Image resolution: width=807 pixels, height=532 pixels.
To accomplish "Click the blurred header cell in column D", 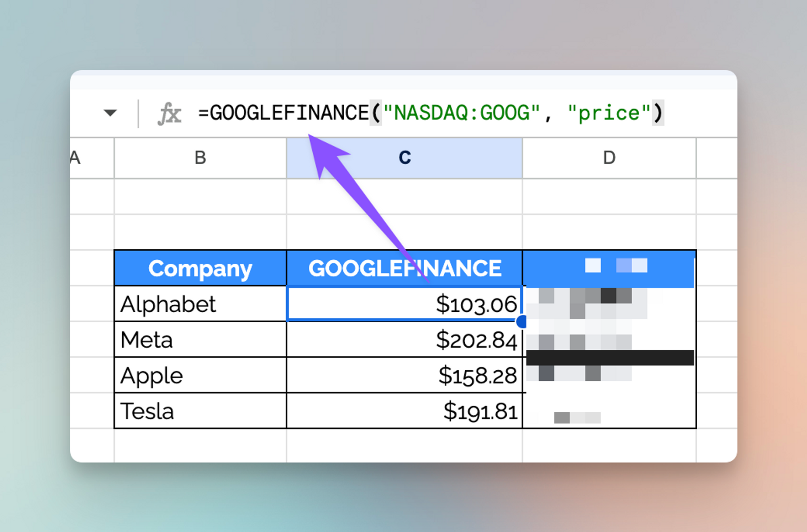I will pyautogui.click(x=609, y=268).
